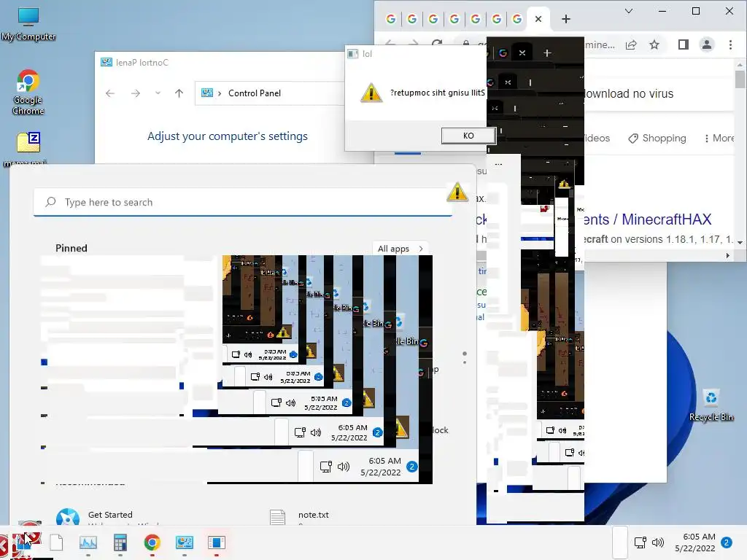Open a new Chrome tab
This screenshot has height=560, width=747.
coord(565,19)
